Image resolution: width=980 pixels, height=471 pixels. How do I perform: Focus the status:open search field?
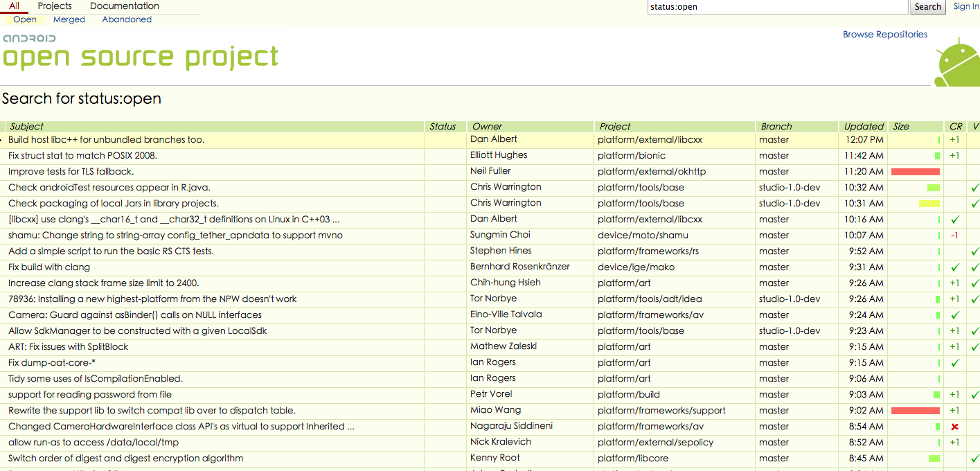(777, 7)
